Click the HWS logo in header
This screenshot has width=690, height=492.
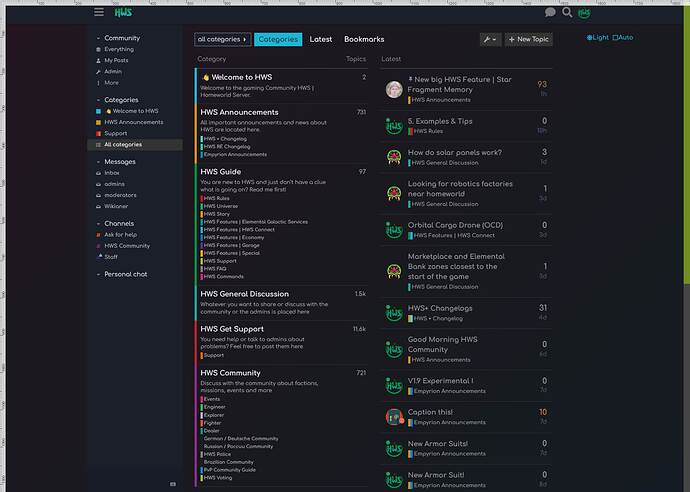coord(123,12)
